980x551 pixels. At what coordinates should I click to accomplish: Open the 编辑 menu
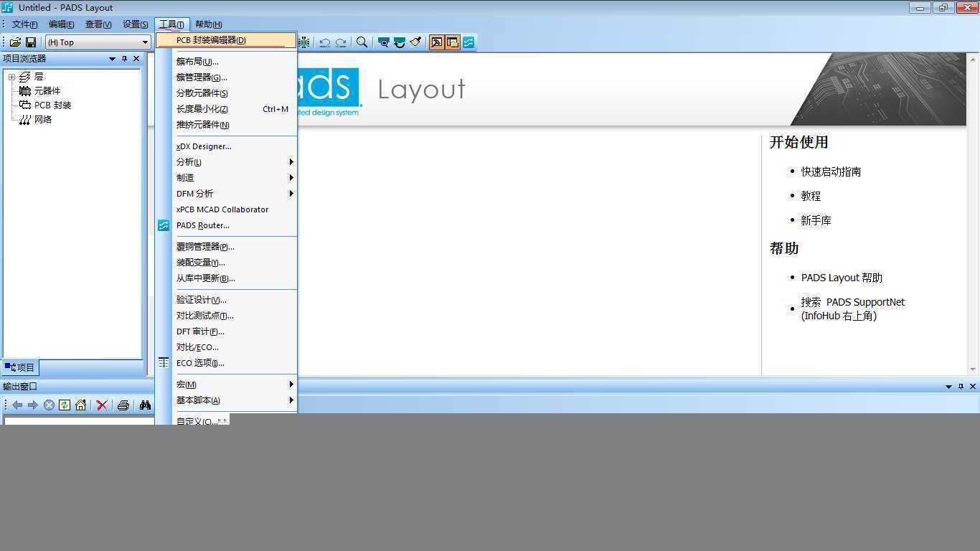(x=61, y=24)
